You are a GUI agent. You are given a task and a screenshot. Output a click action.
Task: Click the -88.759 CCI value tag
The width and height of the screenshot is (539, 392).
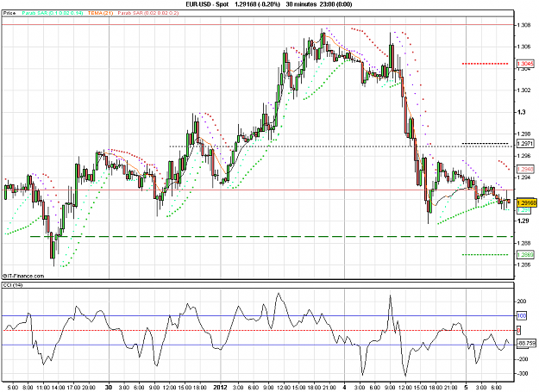[525, 343]
